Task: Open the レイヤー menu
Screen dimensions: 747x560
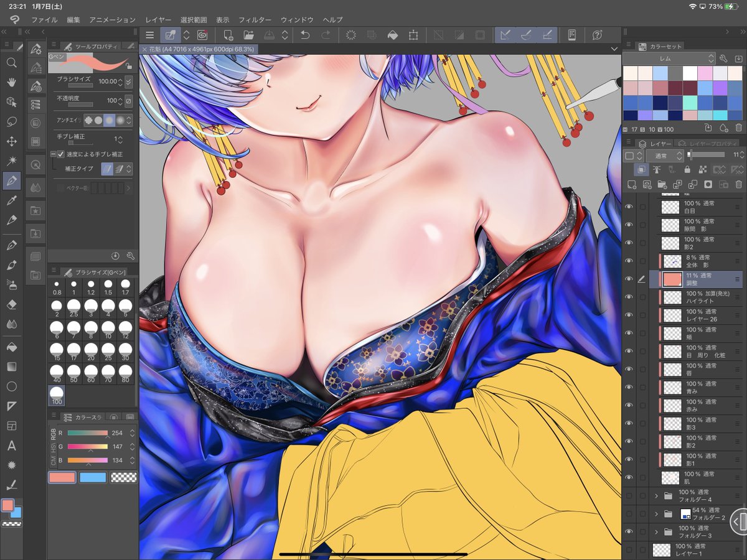Action: pos(158,20)
